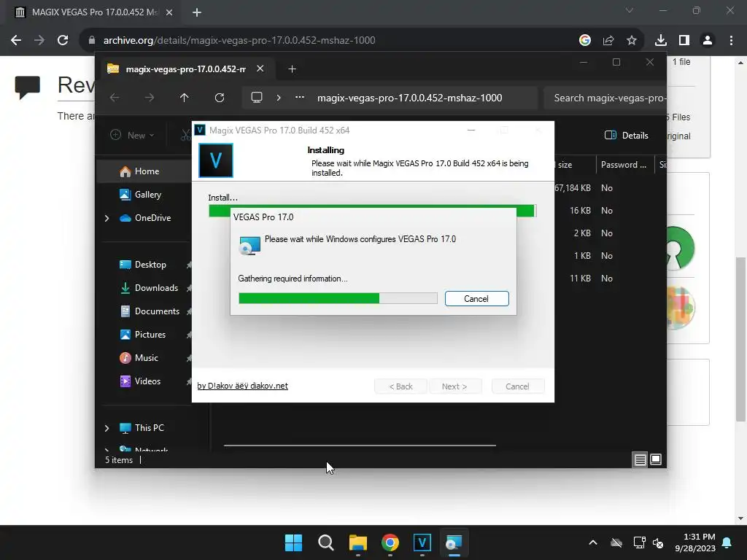Click the Password column header in Explorer
This screenshot has width=747, height=560.
point(624,164)
